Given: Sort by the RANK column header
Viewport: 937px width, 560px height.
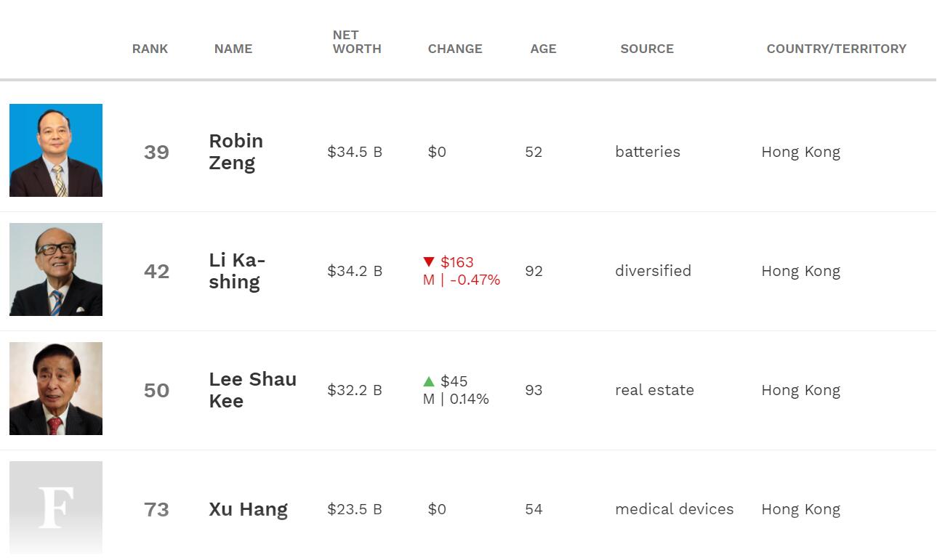Looking at the screenshot, I should [x=150, y=49].
